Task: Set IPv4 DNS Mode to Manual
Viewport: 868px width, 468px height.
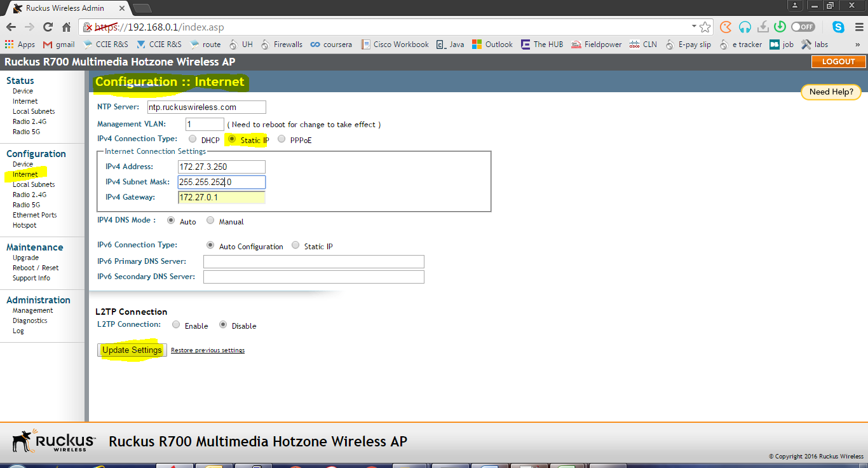Action: pos(210,220)
